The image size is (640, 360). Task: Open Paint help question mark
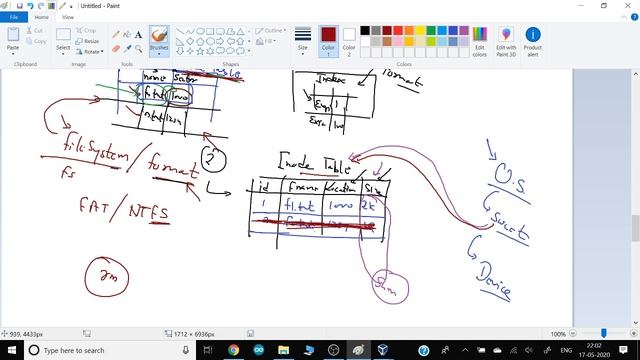click(x=635, y=17)
